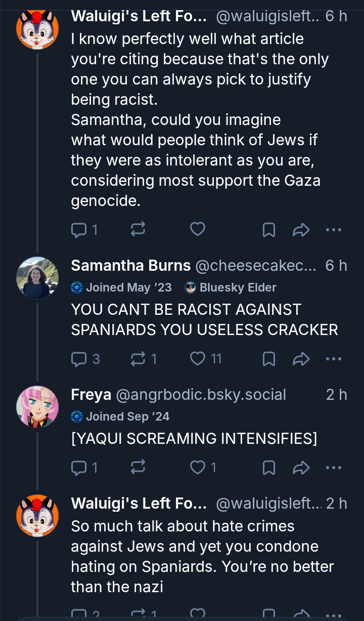Open the @angrbodic.bsky.social handle link
The height and width of the screenshot is (621, 364).
201,394
